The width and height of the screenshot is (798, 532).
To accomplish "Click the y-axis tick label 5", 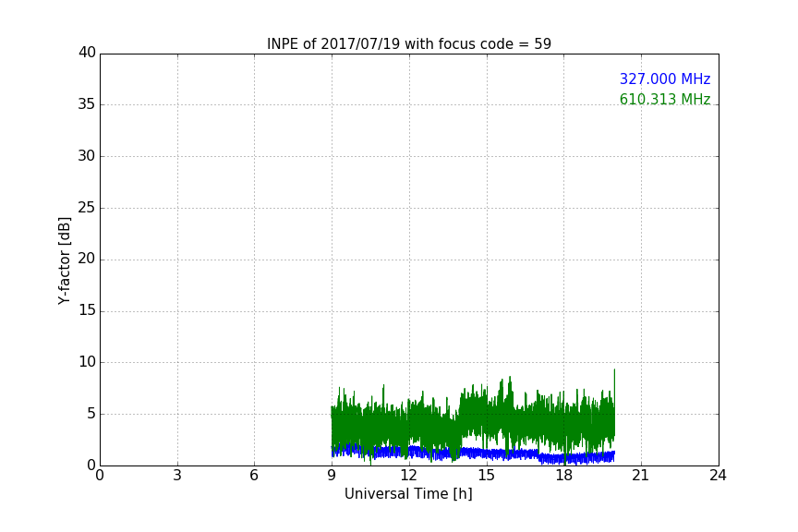I will (x=91, y=414).
